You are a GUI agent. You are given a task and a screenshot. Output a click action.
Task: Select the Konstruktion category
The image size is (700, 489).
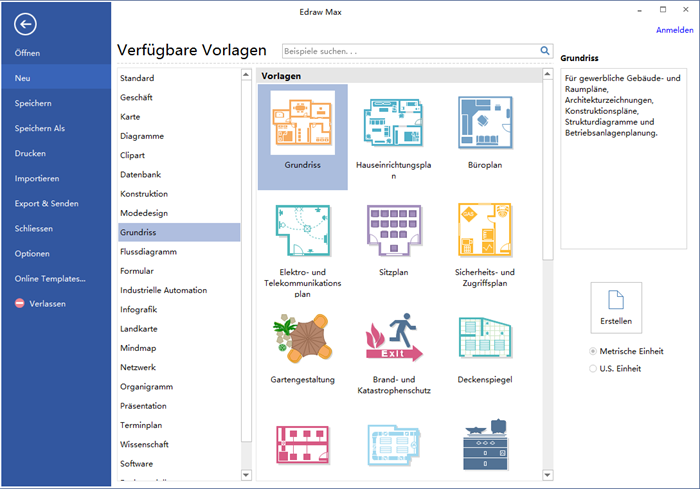(x=179, y=194)
